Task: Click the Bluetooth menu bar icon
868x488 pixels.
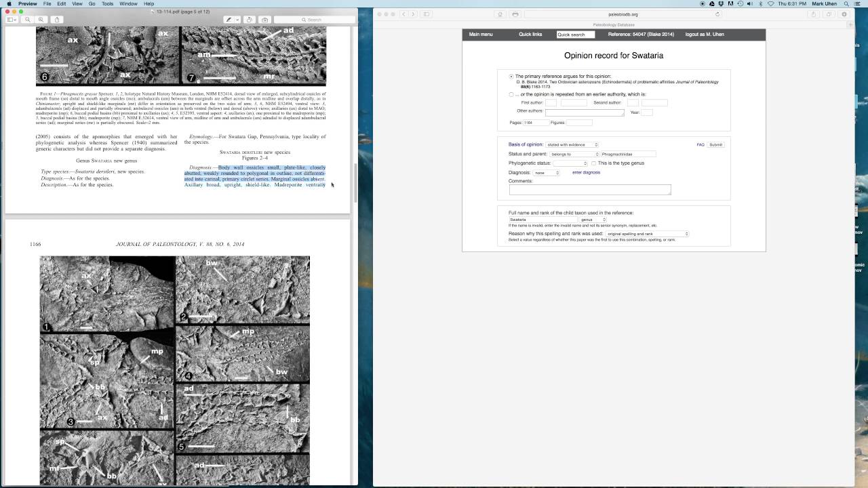Action: click(761, 4)
